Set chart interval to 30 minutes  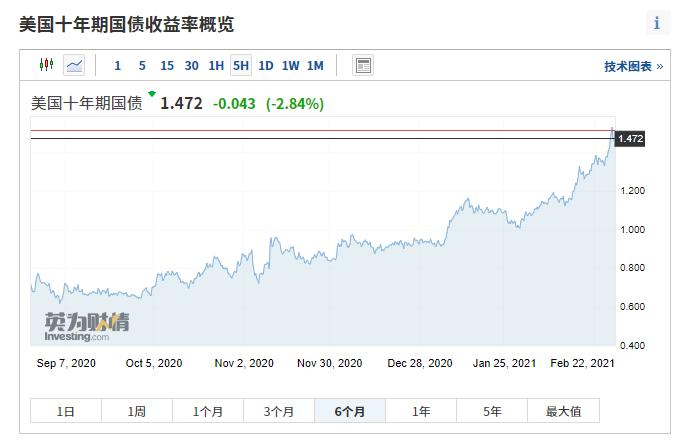pyautogui.click(x=191, y=66)
